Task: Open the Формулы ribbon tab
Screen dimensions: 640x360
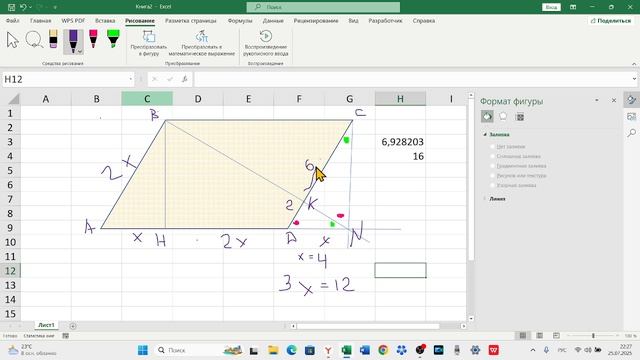Action: point(240,20)
